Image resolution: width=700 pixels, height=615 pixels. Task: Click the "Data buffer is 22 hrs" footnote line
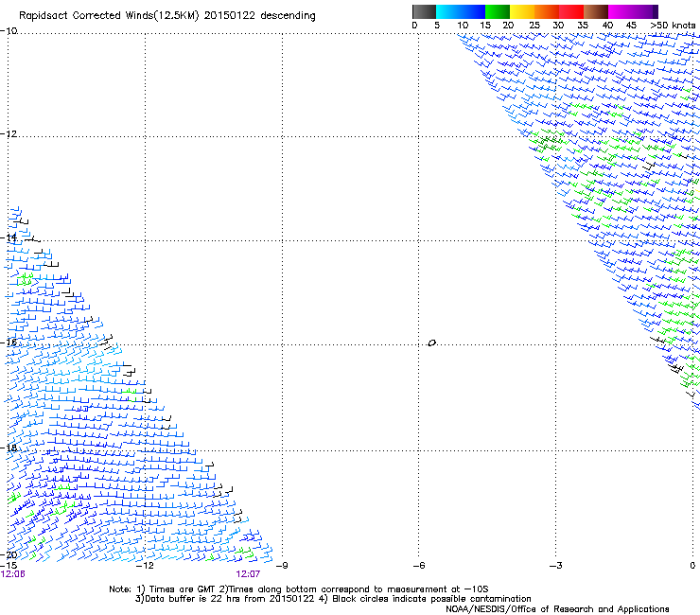[x=333, y=599]
